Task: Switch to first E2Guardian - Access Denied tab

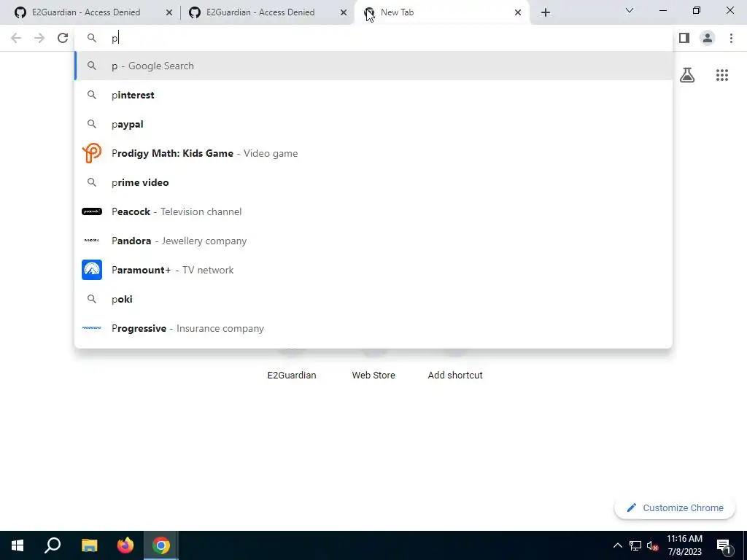Action: (x=93, y=12)
